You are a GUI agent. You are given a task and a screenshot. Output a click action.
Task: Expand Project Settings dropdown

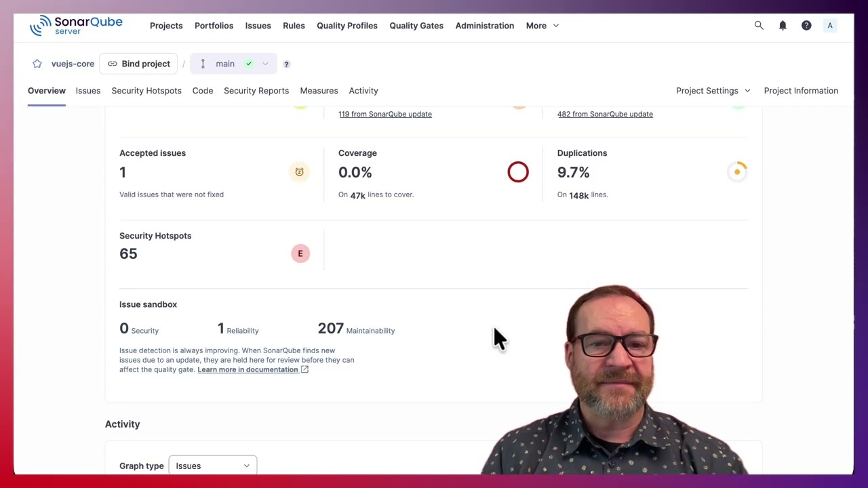click(713, 91)
